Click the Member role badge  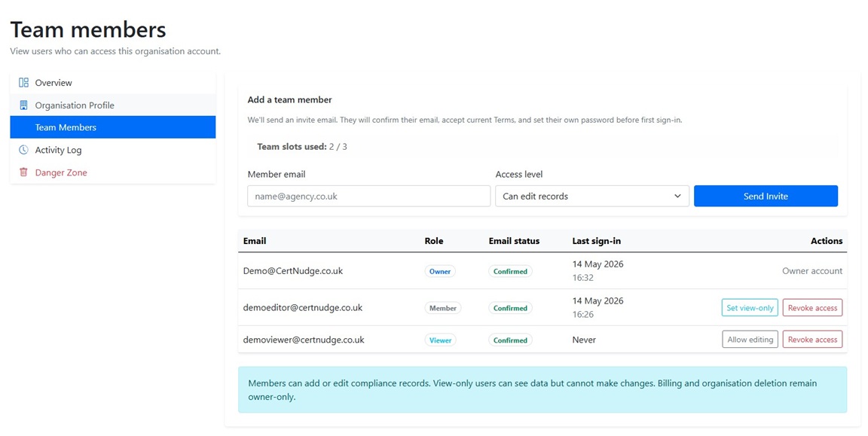[x=443, y=308]
